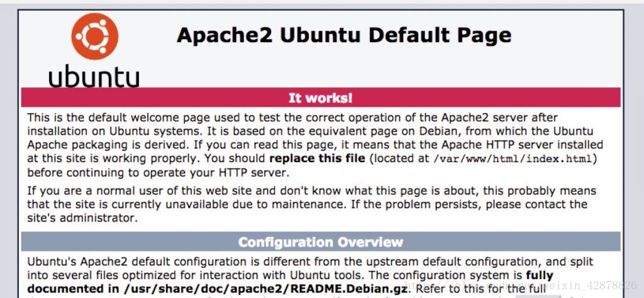
Task: Click the line beginning 'If you are a normal user'
Action: 311,191
